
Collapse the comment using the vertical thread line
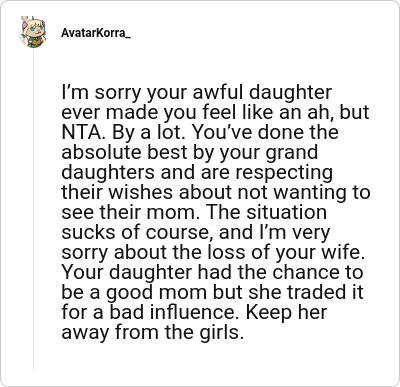33,209
